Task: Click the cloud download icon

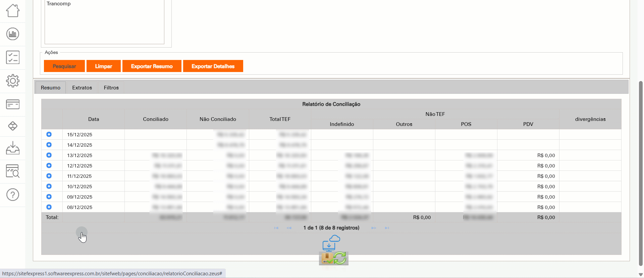Action: point(331,243)
